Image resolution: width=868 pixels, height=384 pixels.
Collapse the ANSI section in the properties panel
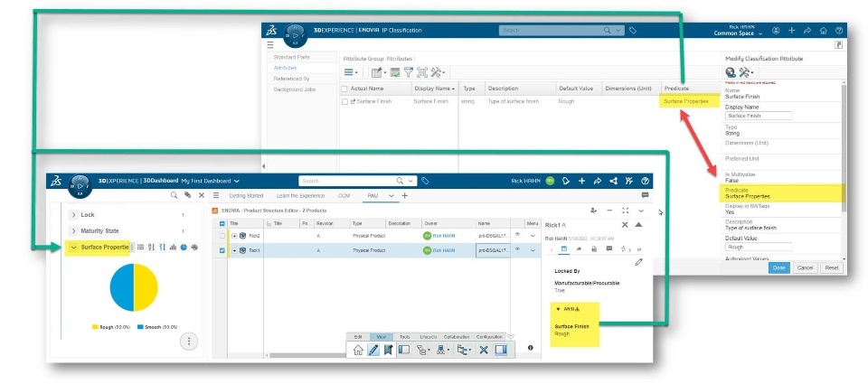coord(559,309)
